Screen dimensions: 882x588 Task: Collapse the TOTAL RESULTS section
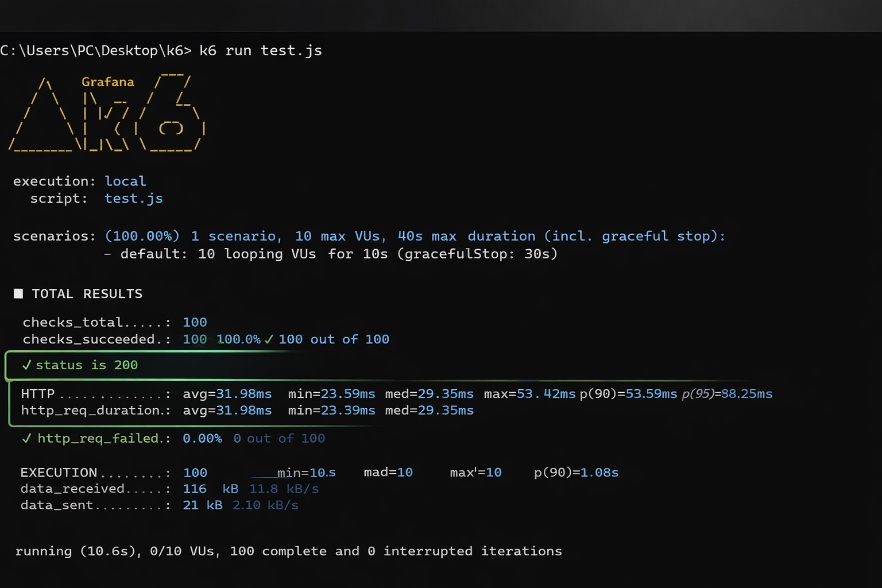point(87,293)
